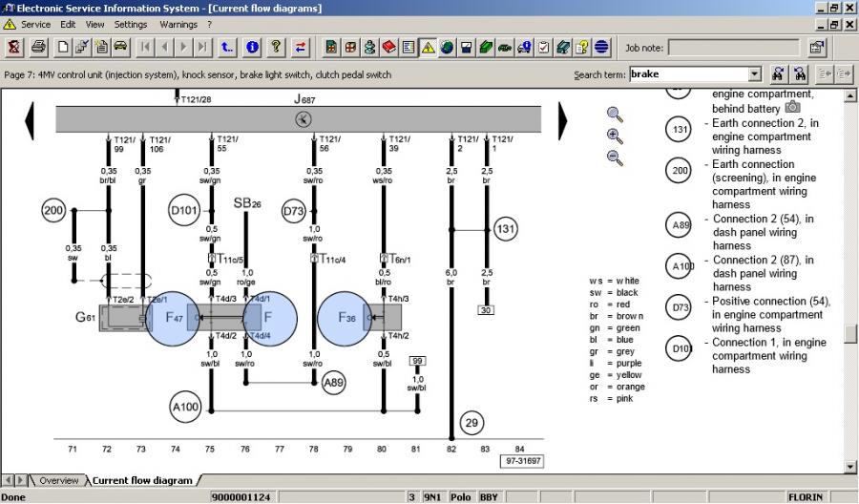Click the car icon in the toolbar
The height and width of the screenshot is (504, 859).
pyautogui.click(x=121, y=47)
